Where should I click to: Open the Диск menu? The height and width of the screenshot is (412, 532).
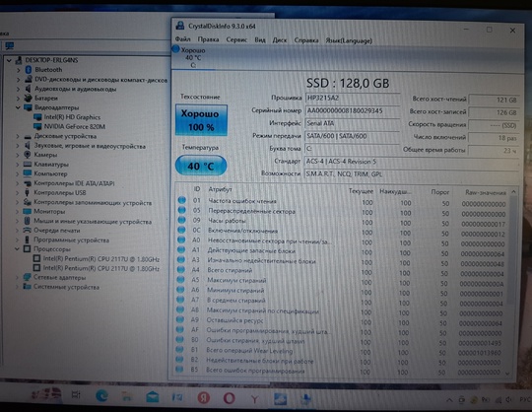(x=280, y=40)
